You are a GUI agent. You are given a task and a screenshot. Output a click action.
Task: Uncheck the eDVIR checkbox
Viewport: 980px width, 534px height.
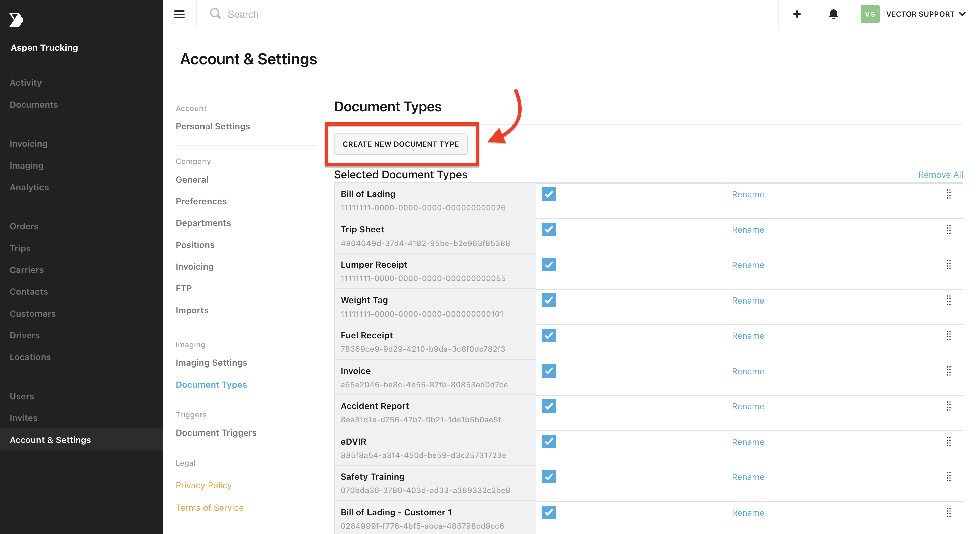pos(549,442)
